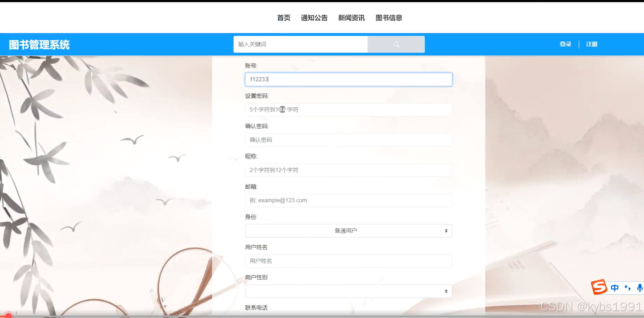
Task: Open Sogou input method logo icon
Action: point(599,287)
